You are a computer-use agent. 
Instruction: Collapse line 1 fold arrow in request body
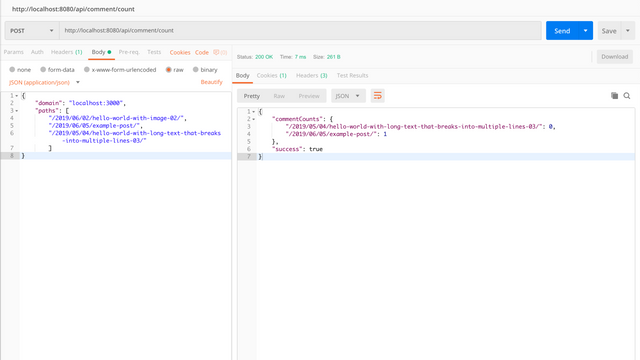(17, 96)
